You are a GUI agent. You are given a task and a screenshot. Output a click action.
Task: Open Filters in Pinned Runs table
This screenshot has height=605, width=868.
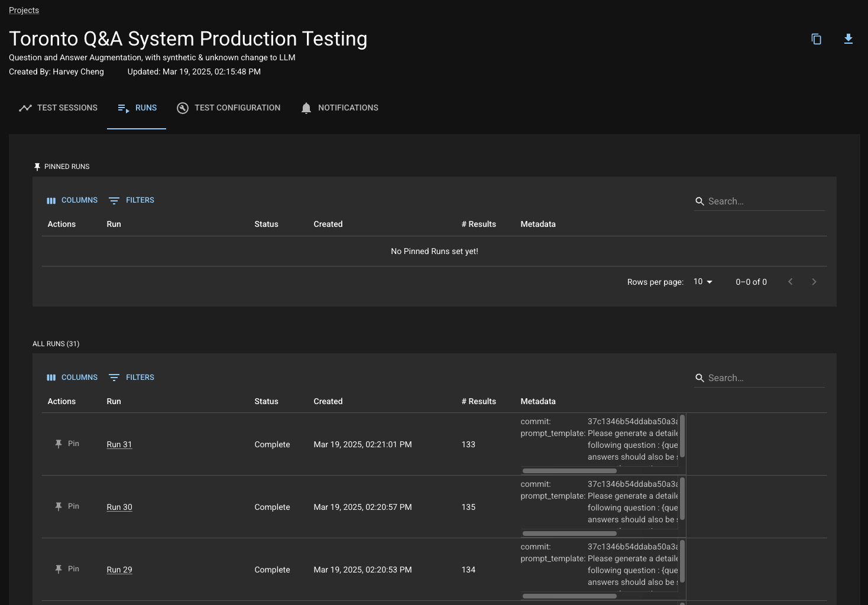pos(131,200)
